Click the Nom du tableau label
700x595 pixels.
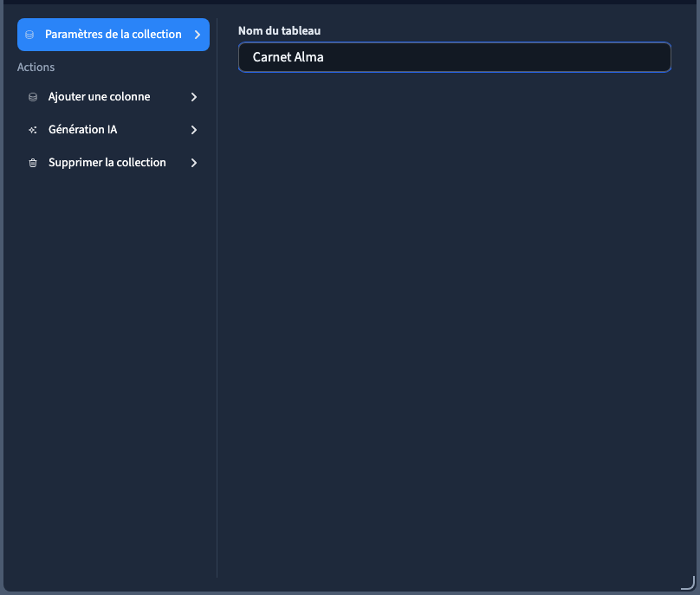coord(280,31)
